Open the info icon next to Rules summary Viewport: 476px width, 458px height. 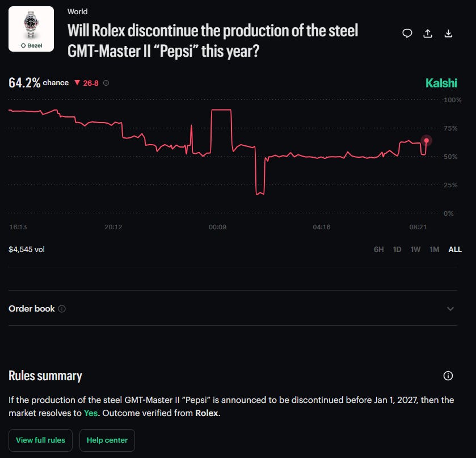pos(448,376)
